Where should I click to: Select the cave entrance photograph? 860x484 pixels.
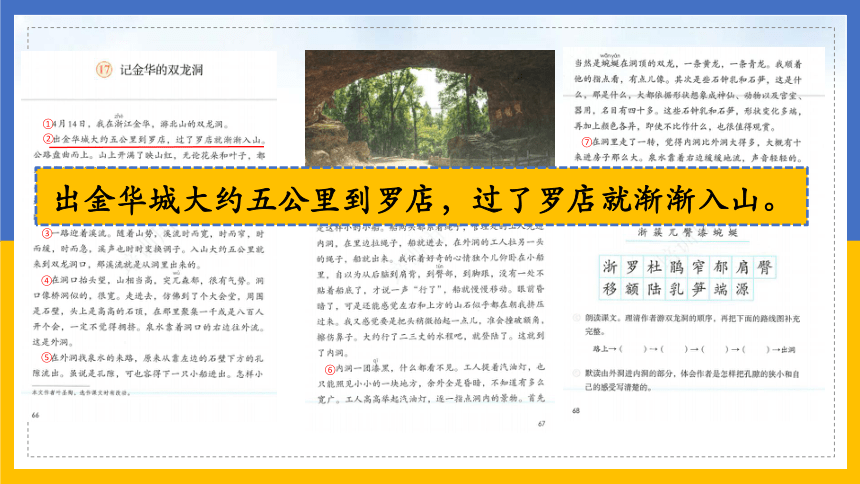(x=429, y=108)
